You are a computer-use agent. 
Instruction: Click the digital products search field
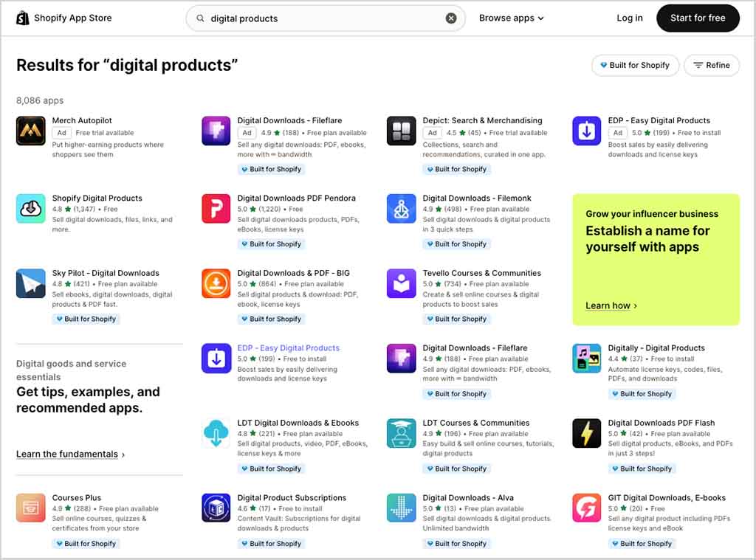click(326, 18)
